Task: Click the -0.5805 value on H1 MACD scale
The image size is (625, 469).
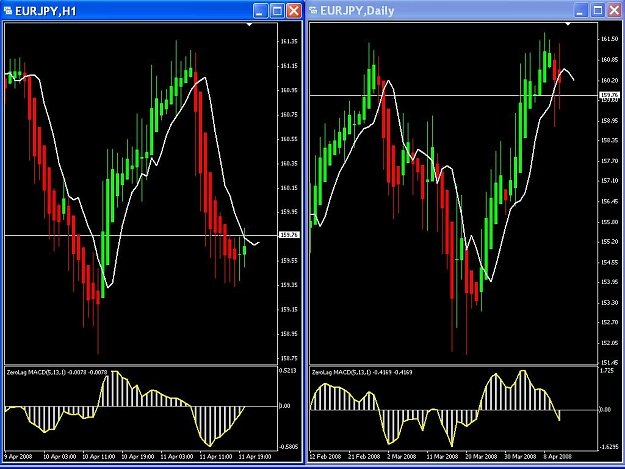Action: pos(289,447)
